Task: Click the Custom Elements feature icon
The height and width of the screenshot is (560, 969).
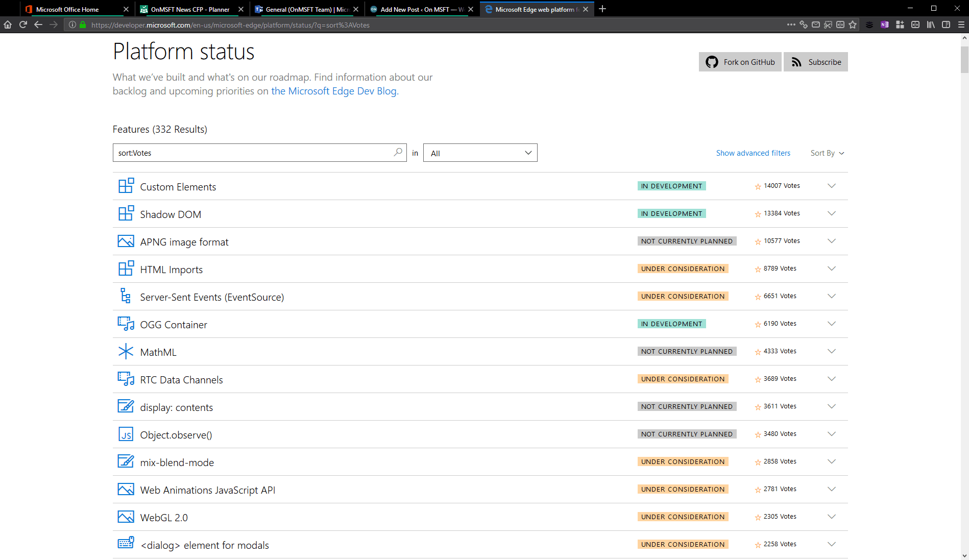Action: [126, 186]
